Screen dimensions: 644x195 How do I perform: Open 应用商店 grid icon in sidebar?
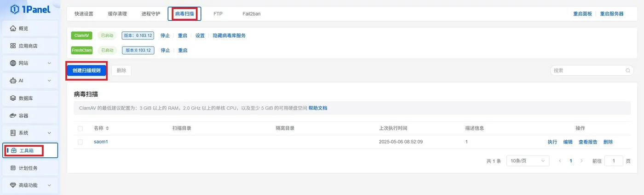coord(13,46)
